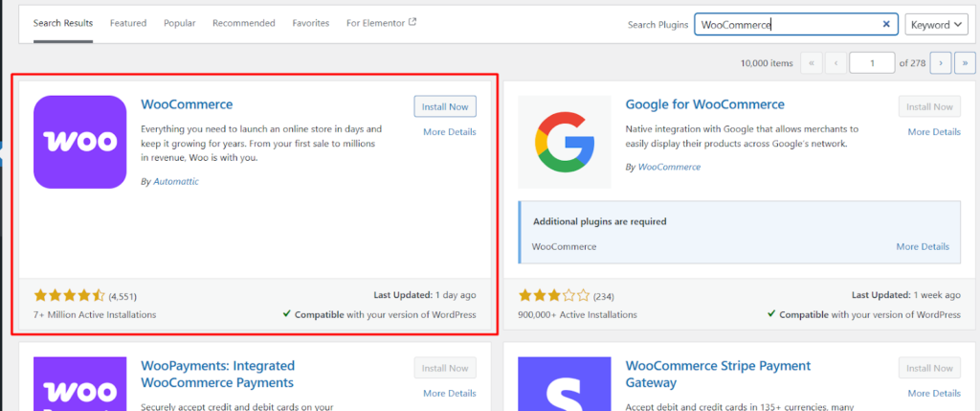Click the 'of 278' page total text
The height and width of the screenshot is (411, 980).
(x=912, y=63)
